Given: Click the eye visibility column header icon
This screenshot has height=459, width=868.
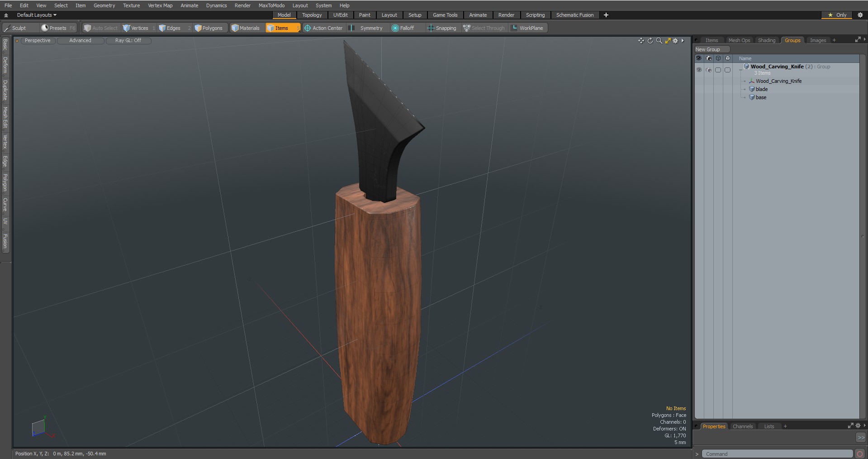Looking at the screenshot, I should (x=699, y=58).
